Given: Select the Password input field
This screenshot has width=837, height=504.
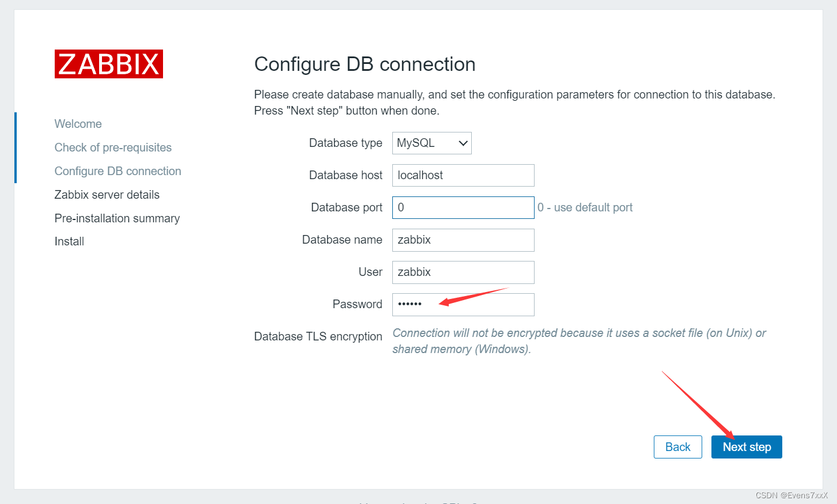Looking at the screenshot, I should 463,304.
